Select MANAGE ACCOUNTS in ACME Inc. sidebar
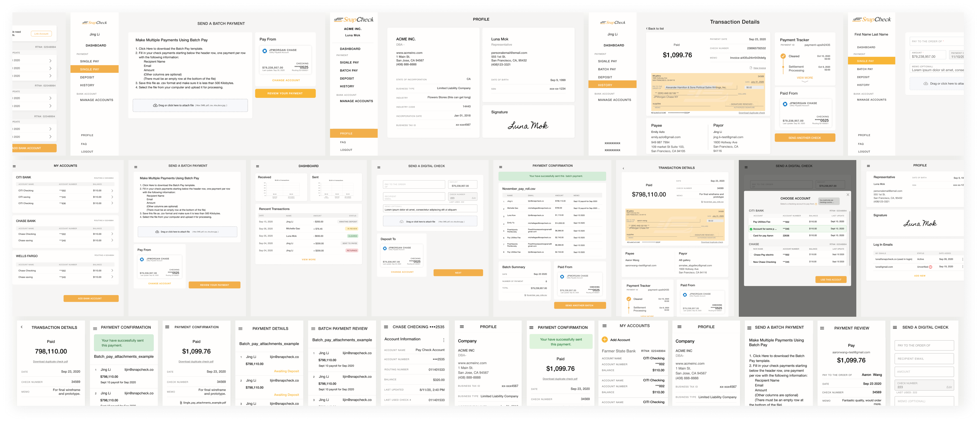Image resolution: width=980 pixels, height=422 pixels. (x=356, y=101)
